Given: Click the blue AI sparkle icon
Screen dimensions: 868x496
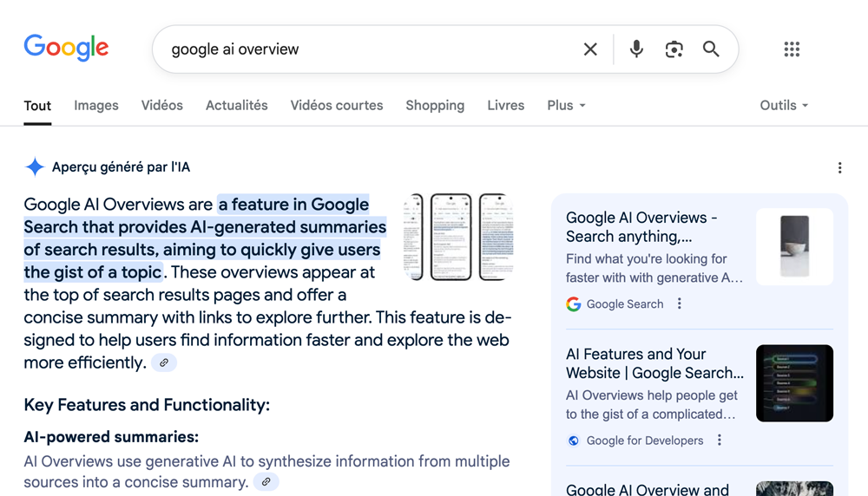Looking at the screenshot, I should (35, 167).
